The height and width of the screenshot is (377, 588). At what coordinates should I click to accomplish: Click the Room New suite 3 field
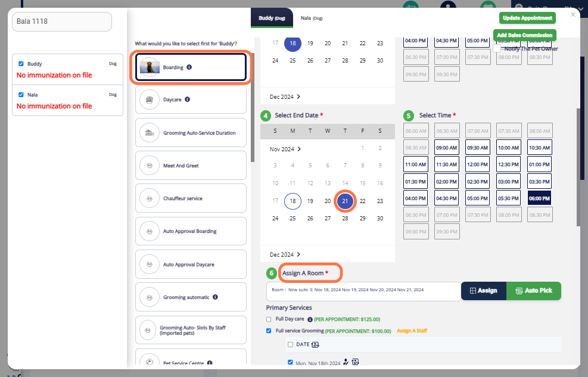point(363,291)
